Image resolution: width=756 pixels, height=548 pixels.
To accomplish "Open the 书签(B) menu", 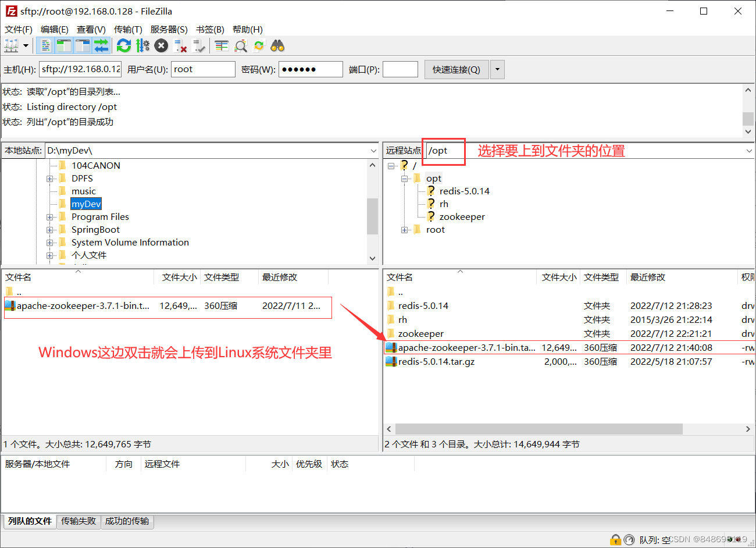I will (210, 29).
